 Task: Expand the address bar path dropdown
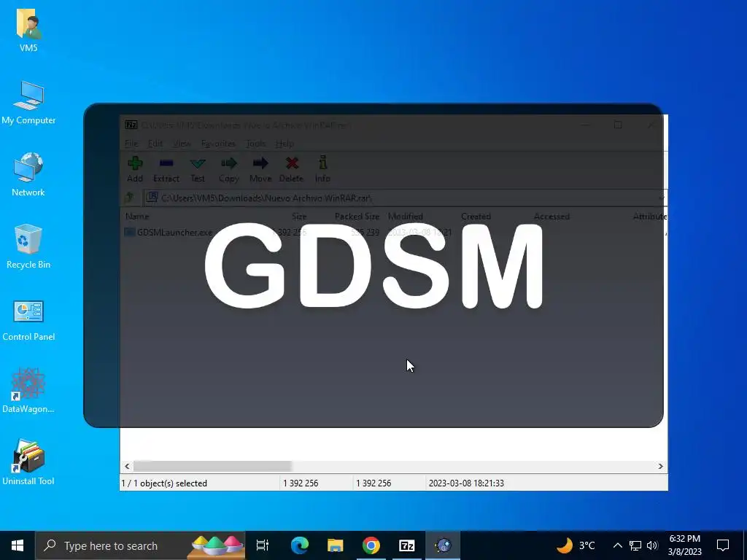point(661,198)
